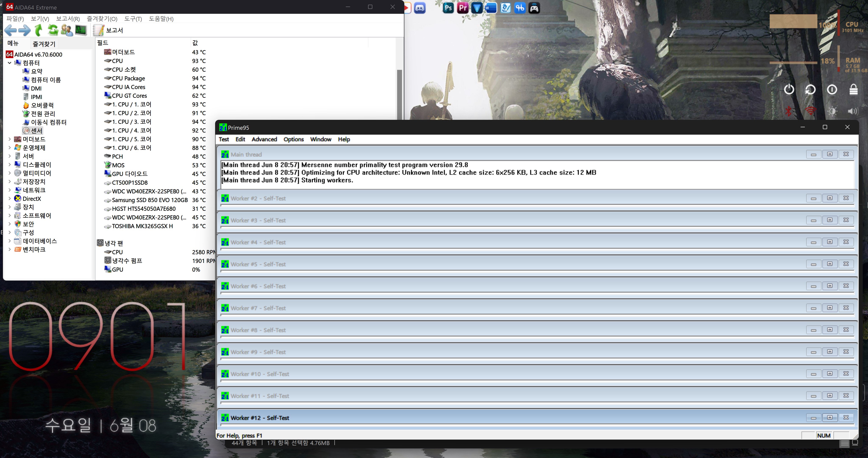
Task: Open the 보기(V) menu in AIDA64
Action: coord(40,18)
